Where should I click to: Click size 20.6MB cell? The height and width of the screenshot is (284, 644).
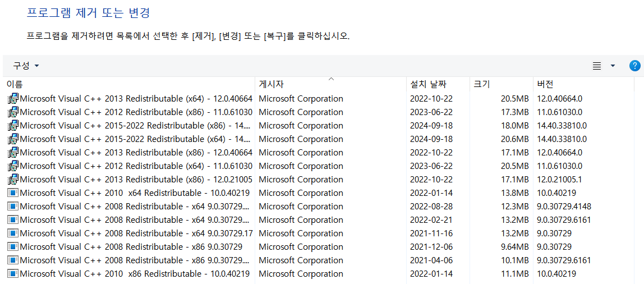click(514, 139)
